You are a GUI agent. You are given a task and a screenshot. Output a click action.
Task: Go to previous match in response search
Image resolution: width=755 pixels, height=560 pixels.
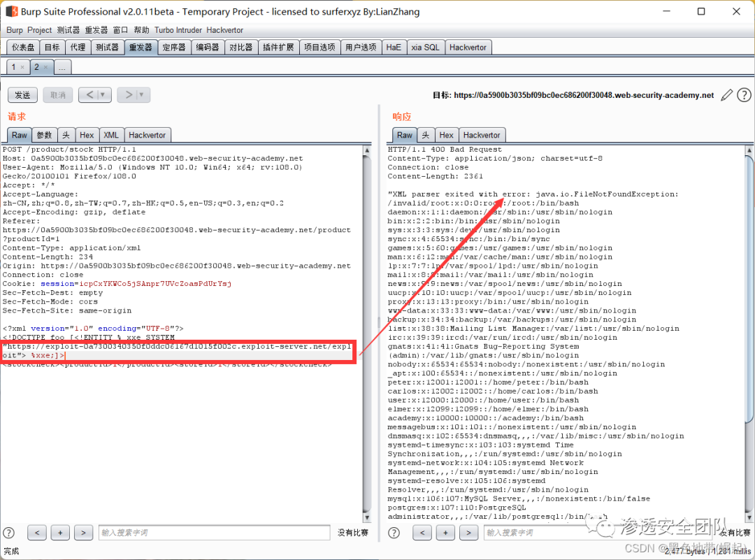[x=422, y=533]
